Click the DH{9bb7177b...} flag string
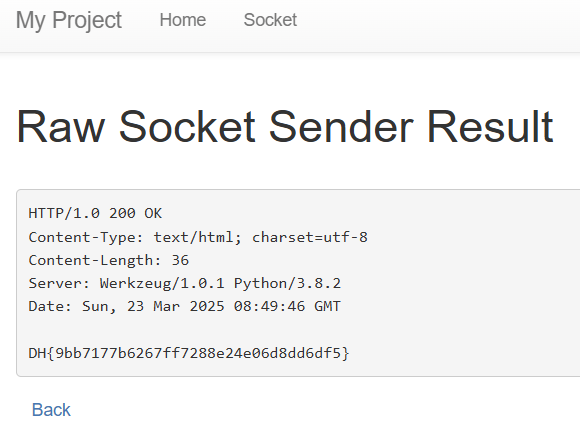The height and width of the screenshot is (447, 580). (189, 353)
